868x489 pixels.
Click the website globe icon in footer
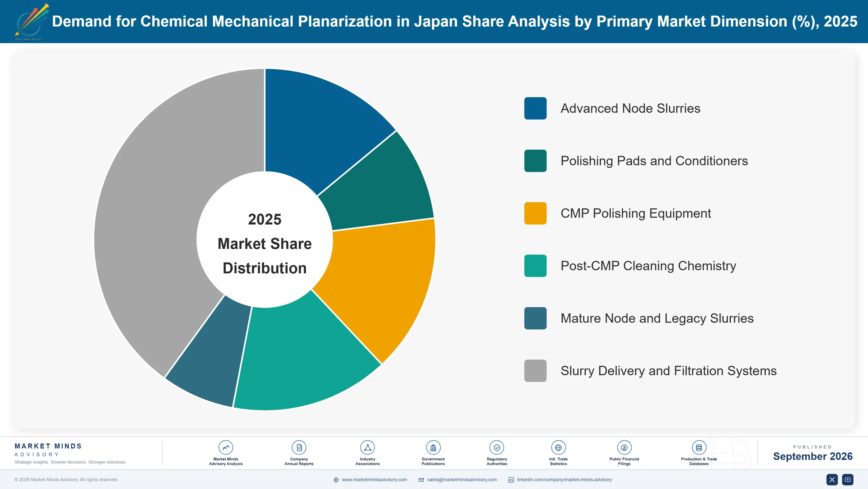(336, 480)
